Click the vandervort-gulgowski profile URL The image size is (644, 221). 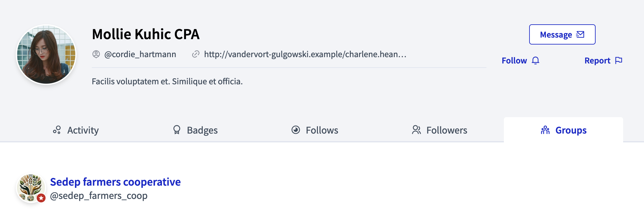tap(305, 54)
